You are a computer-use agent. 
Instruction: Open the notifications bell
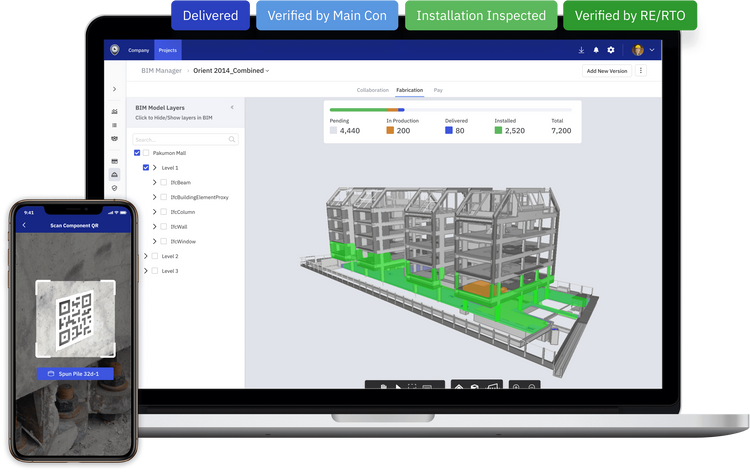[x=596, y=50]
